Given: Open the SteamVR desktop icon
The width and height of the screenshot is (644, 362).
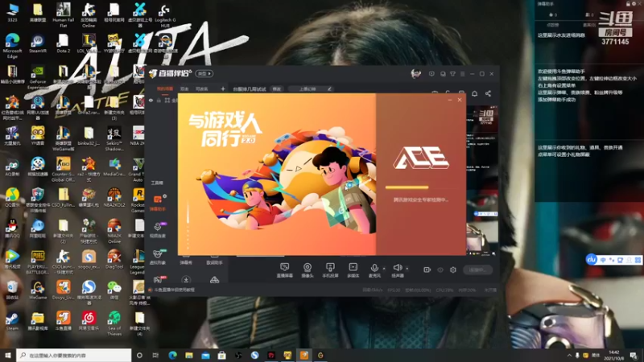Looking at the screenshot, I should [x=38, y=43].
